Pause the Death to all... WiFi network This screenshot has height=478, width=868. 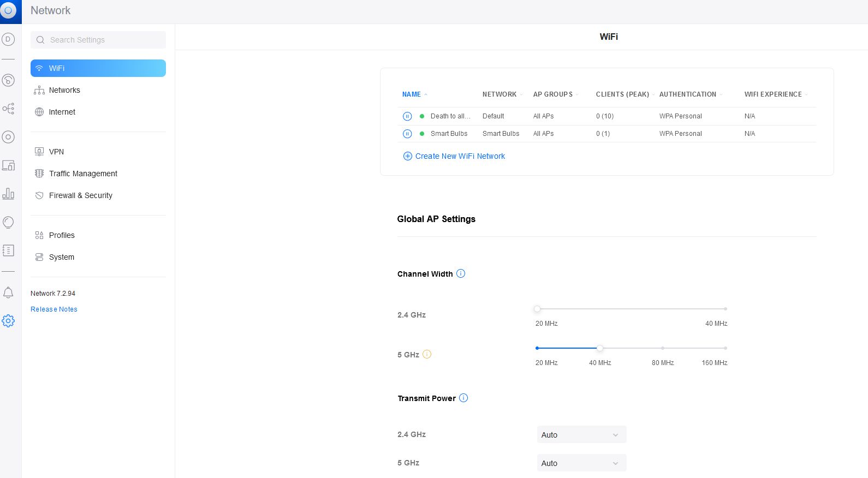coord(407,116)
